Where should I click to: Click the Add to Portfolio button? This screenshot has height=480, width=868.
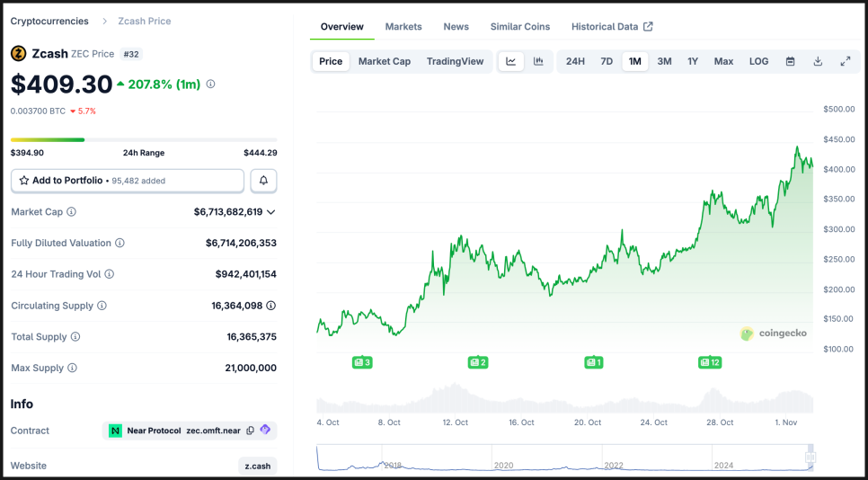click(127, 181)
